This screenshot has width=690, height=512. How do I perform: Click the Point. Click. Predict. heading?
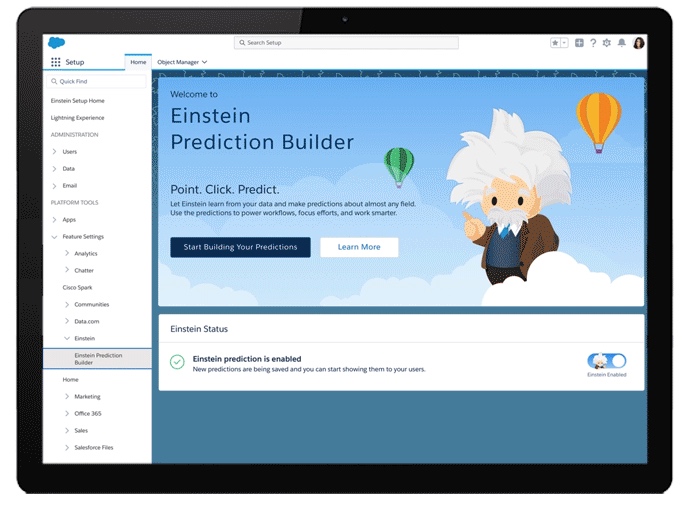pyautogui.click(x=225, y=190)
